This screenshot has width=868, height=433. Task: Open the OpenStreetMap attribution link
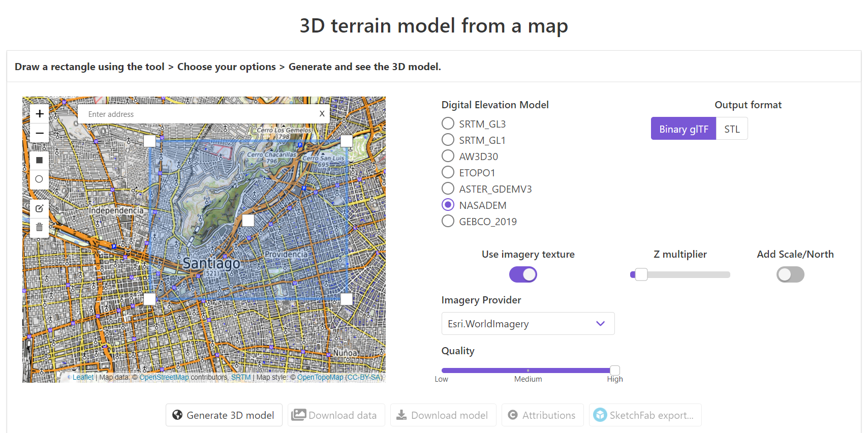tap(164, 377)
